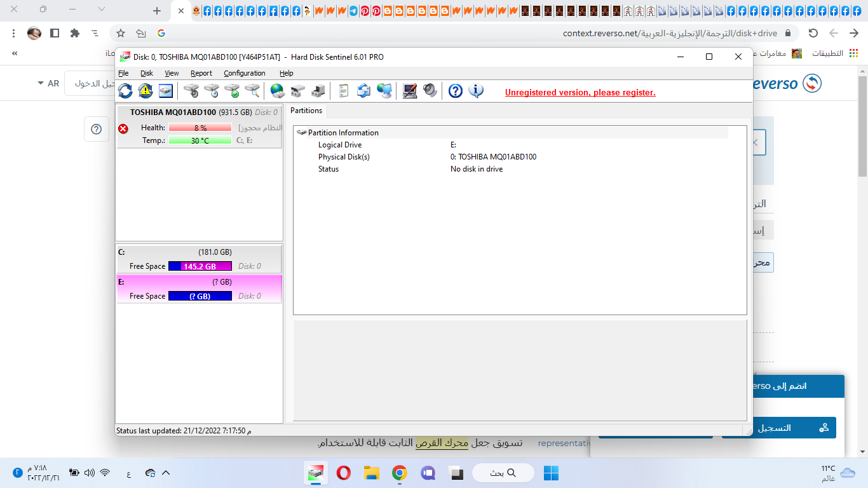
Task: Click the globe with monitor toolbar icon
Action: tap(384, 91)
